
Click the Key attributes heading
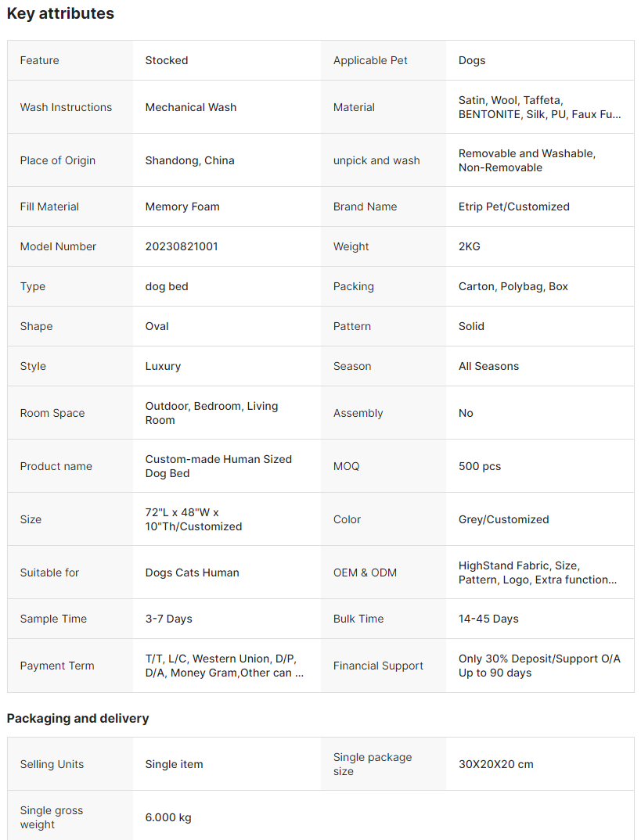(60, 13)
